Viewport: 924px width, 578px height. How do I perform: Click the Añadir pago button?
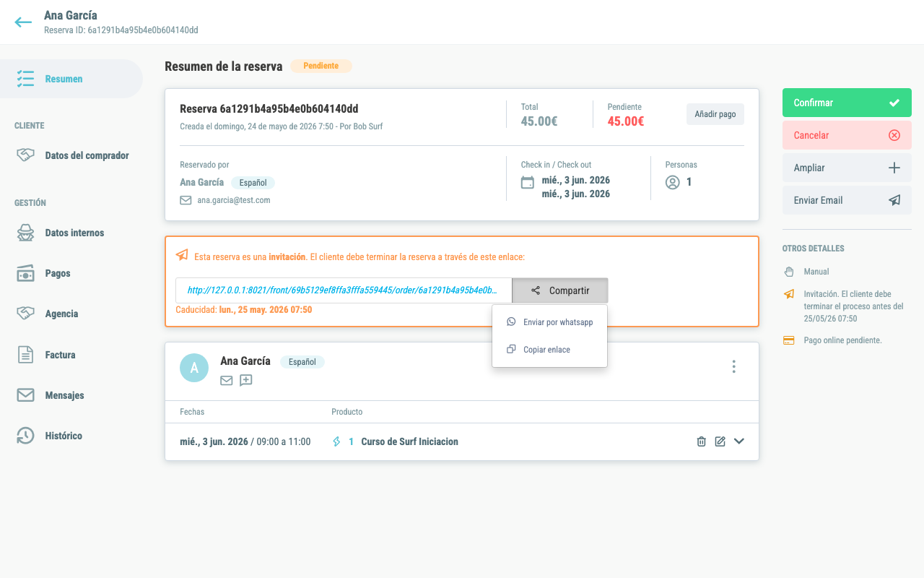[715, 114]
